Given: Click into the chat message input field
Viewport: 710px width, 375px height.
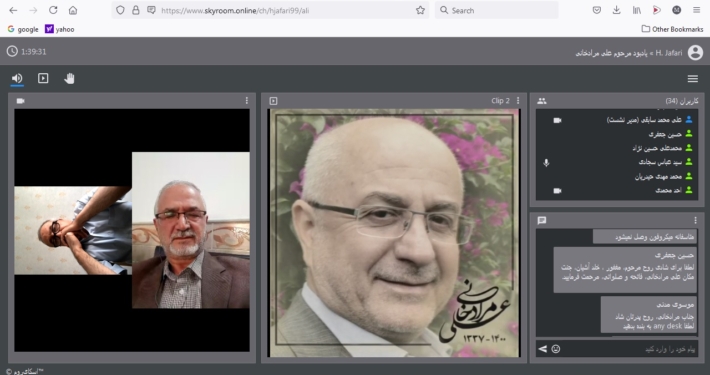Looking at the screenshot, I should (x=629, y=349).
